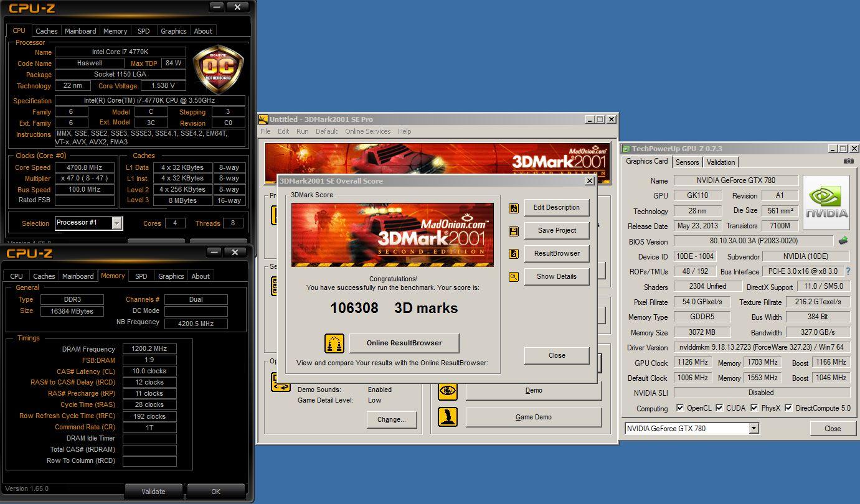This screenshot has height=504, width=860.
Task: Open the Default menu in 3DMark2001
Action: [326, 131]
